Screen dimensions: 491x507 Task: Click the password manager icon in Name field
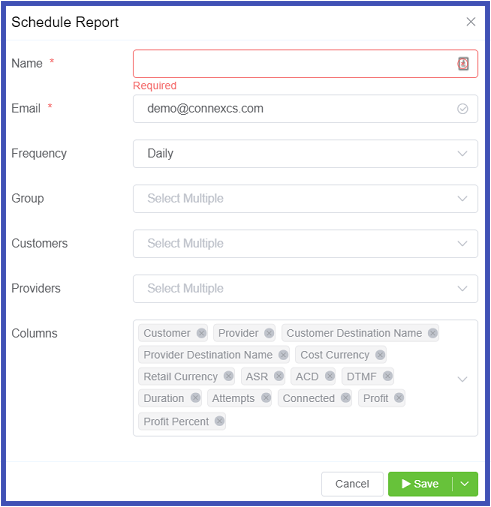(x=463, y=63)
